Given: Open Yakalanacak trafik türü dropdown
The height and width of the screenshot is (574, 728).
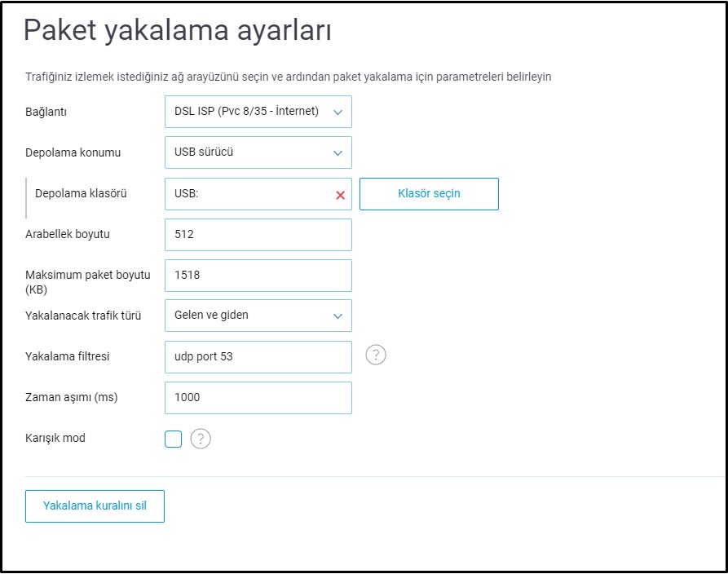Looking at the screenshot, I should point(258,316).
